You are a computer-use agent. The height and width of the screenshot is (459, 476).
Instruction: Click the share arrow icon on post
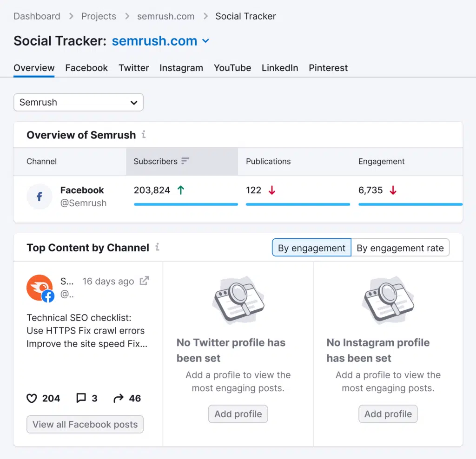pos(119,398)
